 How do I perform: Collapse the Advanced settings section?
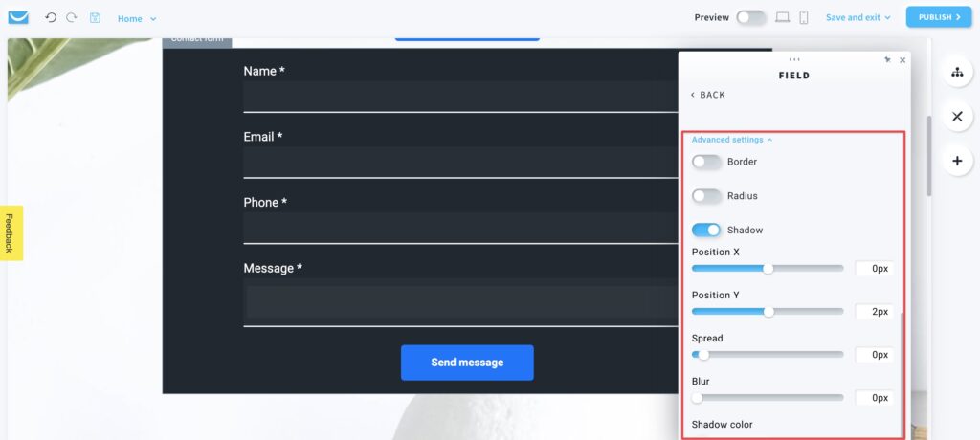point(732,140)
